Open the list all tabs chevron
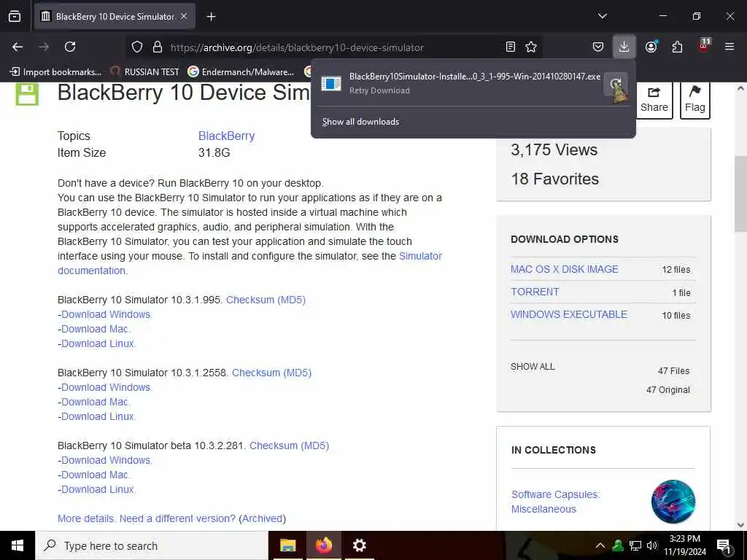 point(602,16)
